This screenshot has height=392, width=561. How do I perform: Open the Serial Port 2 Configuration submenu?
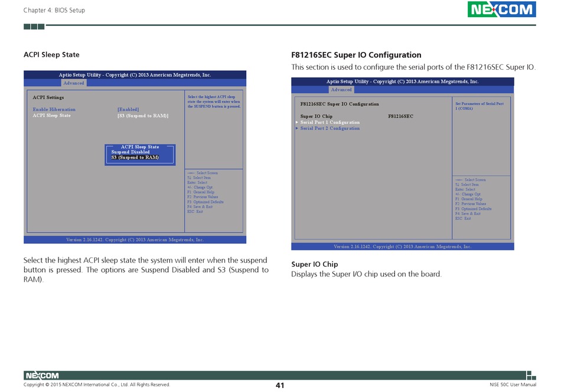330,128
